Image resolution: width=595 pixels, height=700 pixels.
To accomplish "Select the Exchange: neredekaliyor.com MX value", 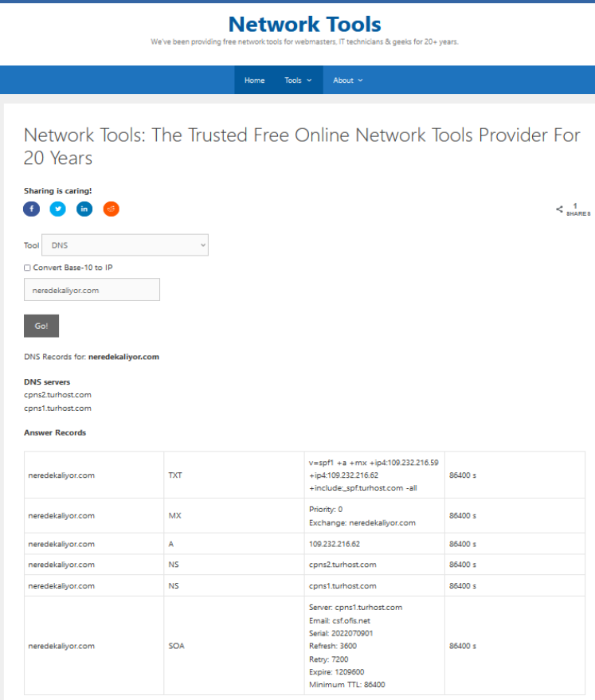I will (362, 522).
